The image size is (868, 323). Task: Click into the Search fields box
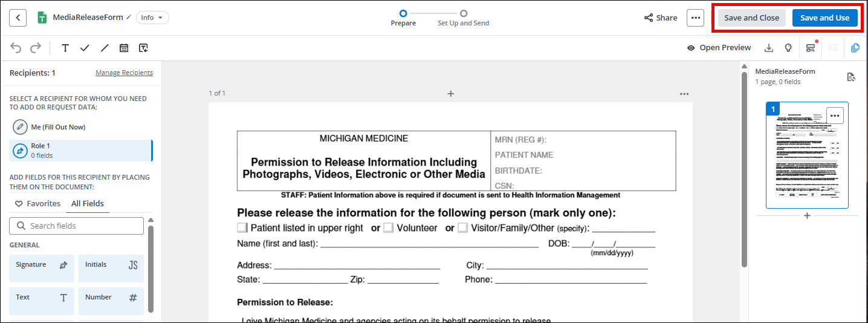point(76,226)
